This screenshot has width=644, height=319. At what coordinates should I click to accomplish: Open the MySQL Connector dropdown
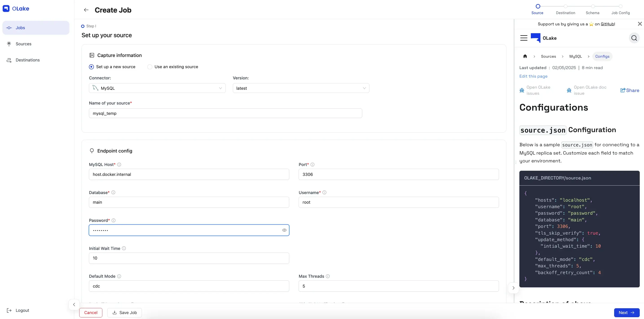pos(157,88)
